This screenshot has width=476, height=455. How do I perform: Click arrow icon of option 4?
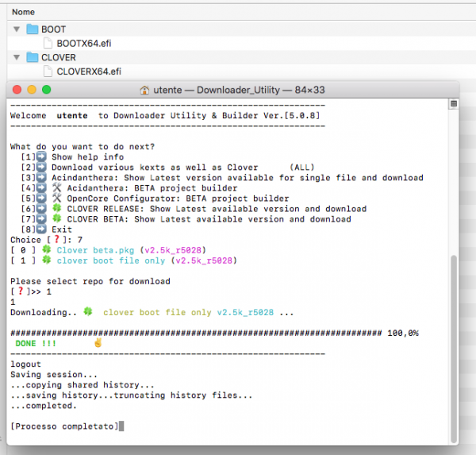[x=41, y=188]
